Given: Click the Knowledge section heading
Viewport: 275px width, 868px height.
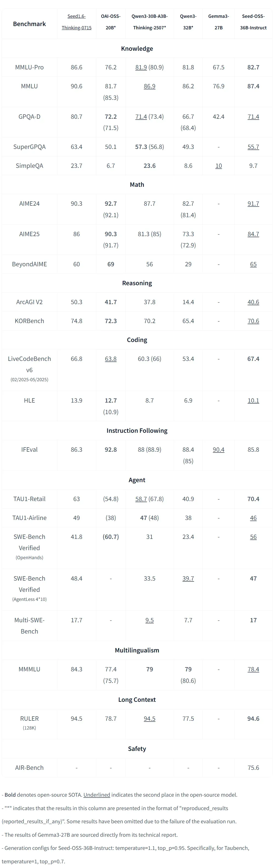Looking at the screenshot, I should [137, 49].
